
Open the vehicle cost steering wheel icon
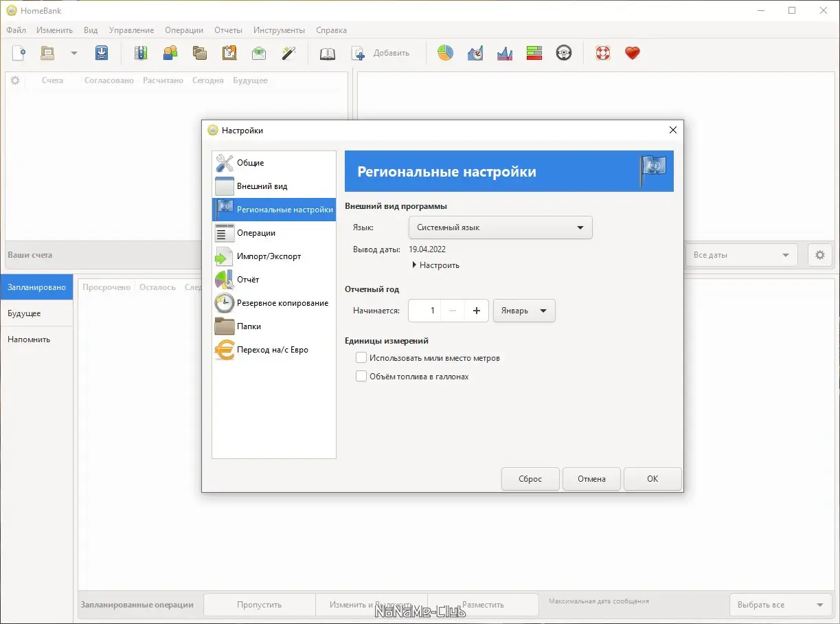(564, 53)
